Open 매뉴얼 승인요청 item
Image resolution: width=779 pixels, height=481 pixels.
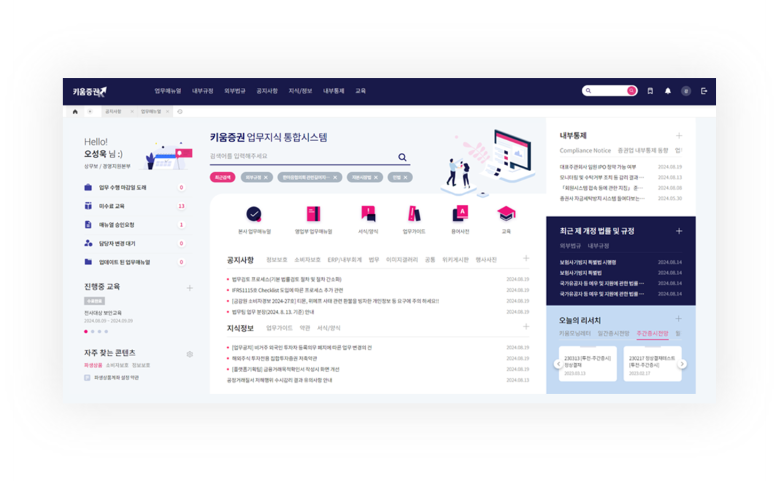pyautogui.click(x=135, y=225)
